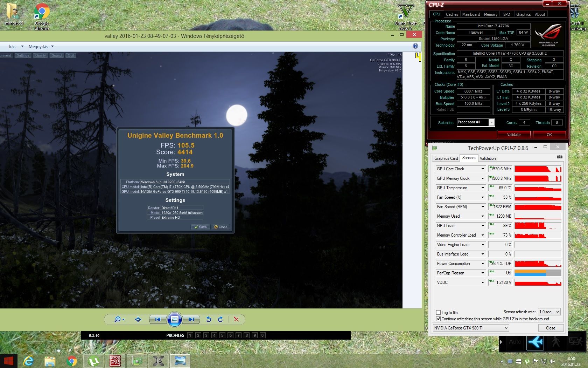Open Grand Theft Auto V desktop shortcut
The width and height of the screenshot is (588, 368).
tap(406, 16)
